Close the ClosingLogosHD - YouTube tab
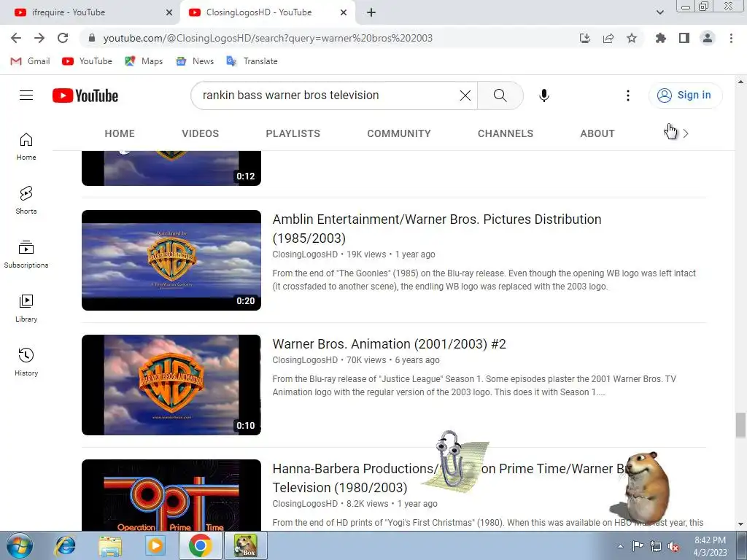Viewport: 747px width, 560px height. pyautogui.click(x=344, y=12)
